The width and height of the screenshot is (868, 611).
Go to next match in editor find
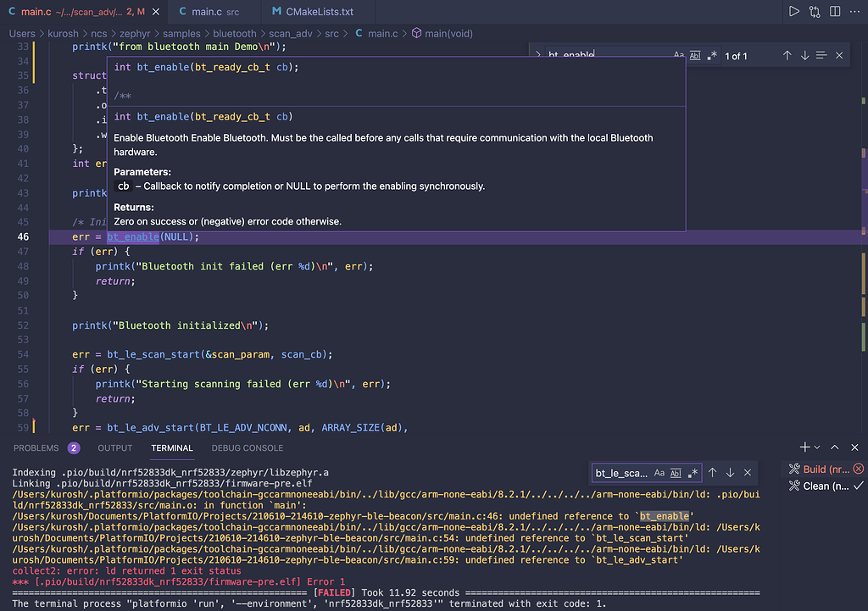coord(804,55)
